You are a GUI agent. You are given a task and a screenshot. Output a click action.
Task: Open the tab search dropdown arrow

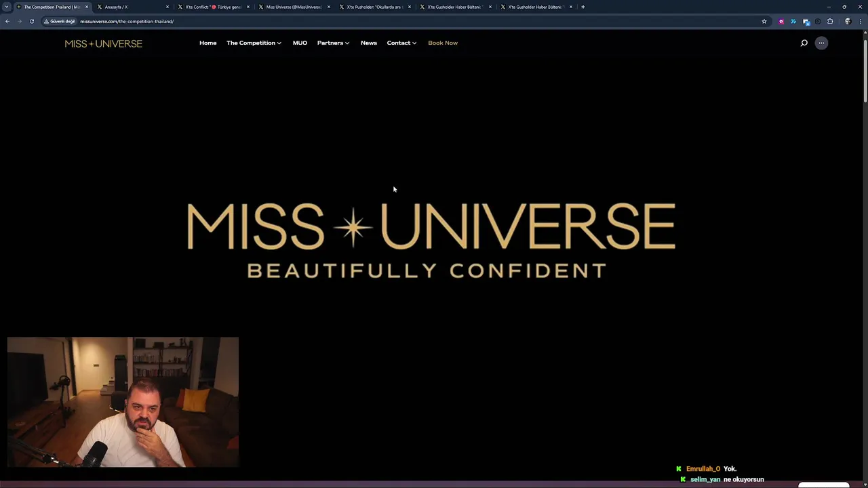6,7
